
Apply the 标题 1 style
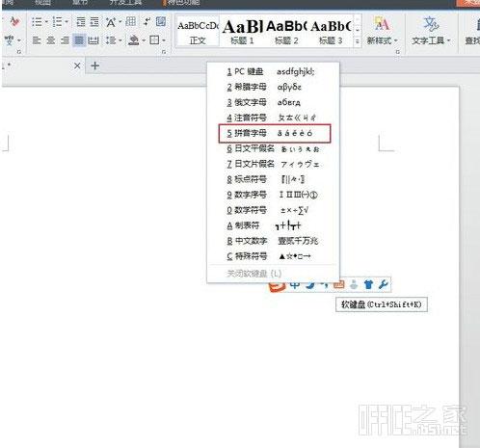coord(242,32)
